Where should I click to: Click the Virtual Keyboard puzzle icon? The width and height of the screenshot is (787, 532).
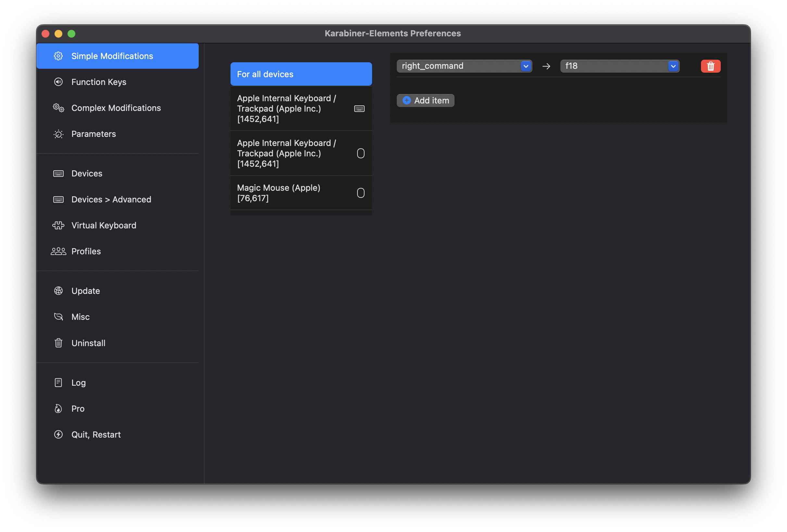pyautogui.click(x=58, y=225)
